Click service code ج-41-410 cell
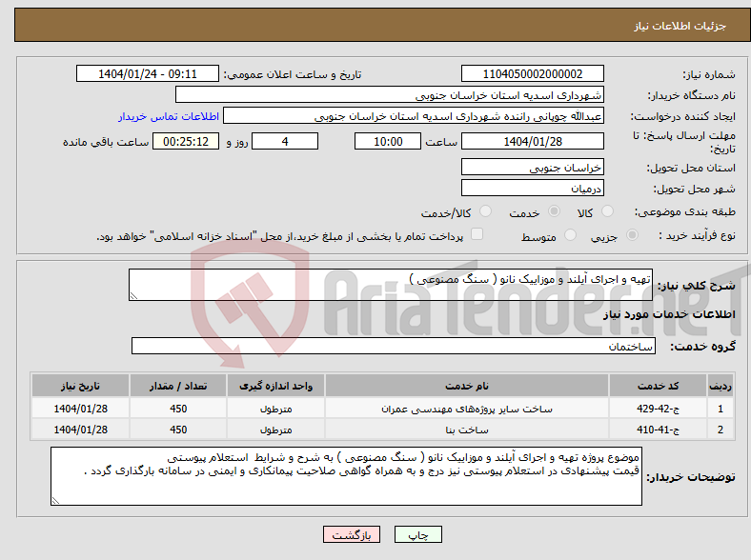The width and height of the screenshot is (751, 560). pos(659,430)
